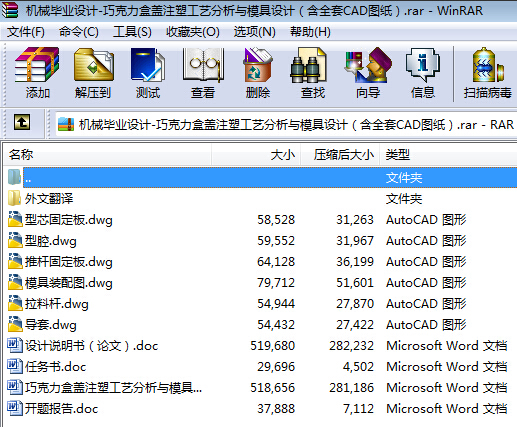
Task: Click the DWG icon of 推杆固定板.dwg
Action: point(15,261)
